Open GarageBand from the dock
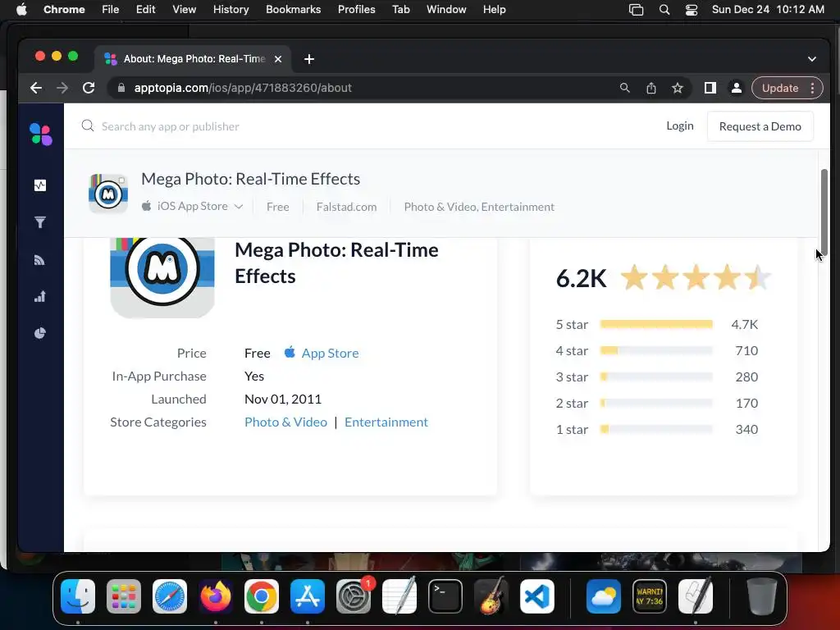The image size is (840, 630). tap(491, 596)
